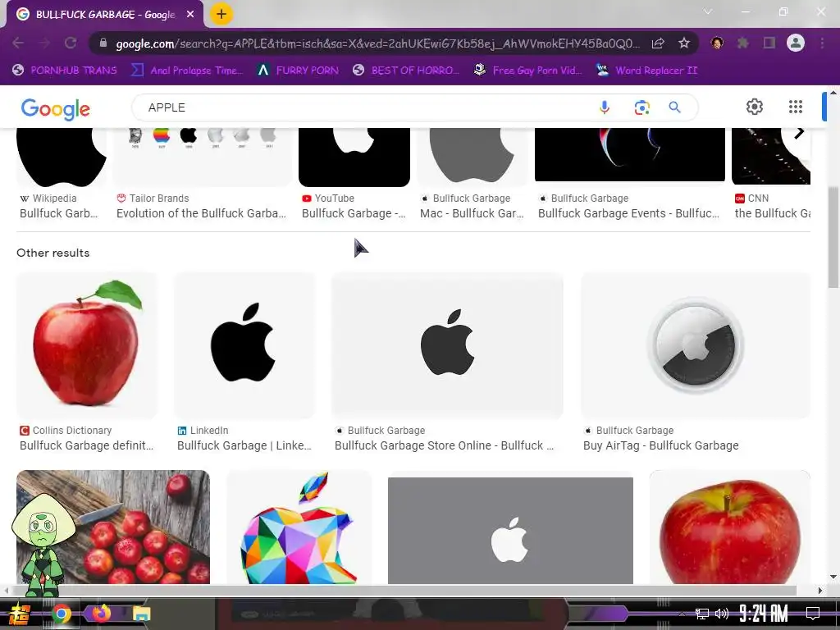Open the network tray icon

click(702, 614)
